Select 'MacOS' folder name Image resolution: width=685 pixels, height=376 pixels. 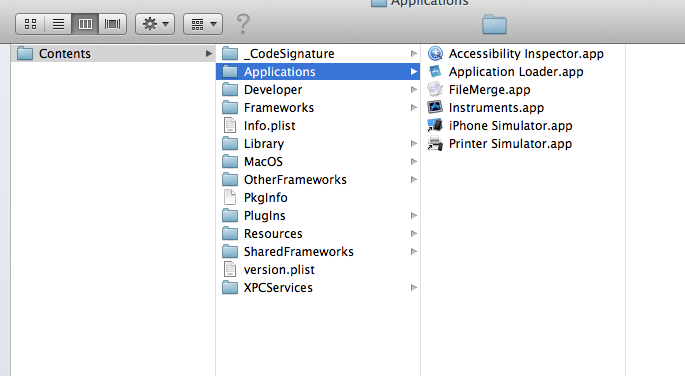tap(263, 162)
